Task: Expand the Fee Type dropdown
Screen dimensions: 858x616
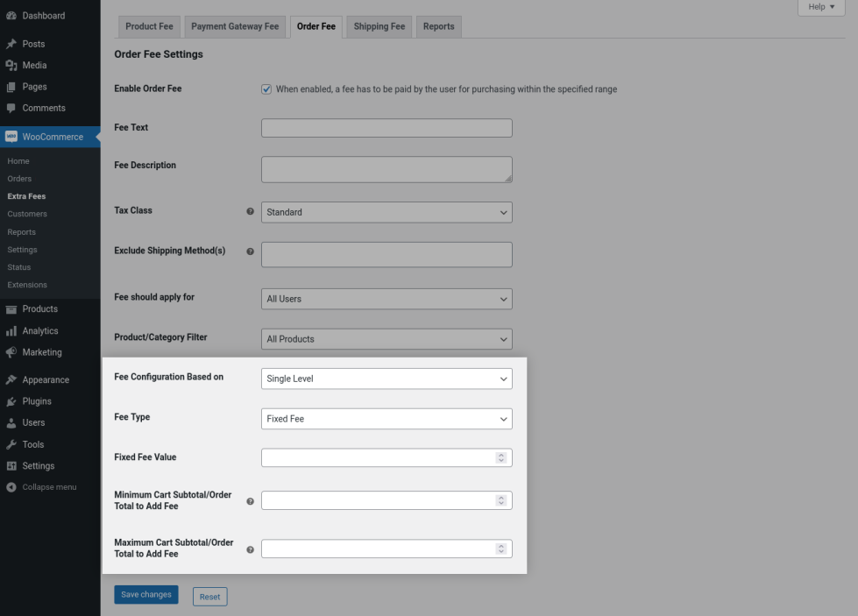Action: (x=386, y=419)
